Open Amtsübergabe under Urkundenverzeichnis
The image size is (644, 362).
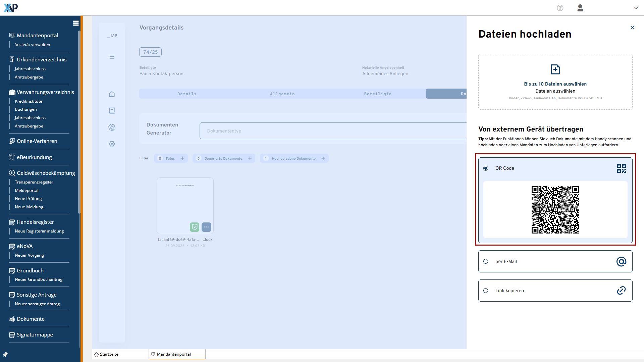point(29,77)
